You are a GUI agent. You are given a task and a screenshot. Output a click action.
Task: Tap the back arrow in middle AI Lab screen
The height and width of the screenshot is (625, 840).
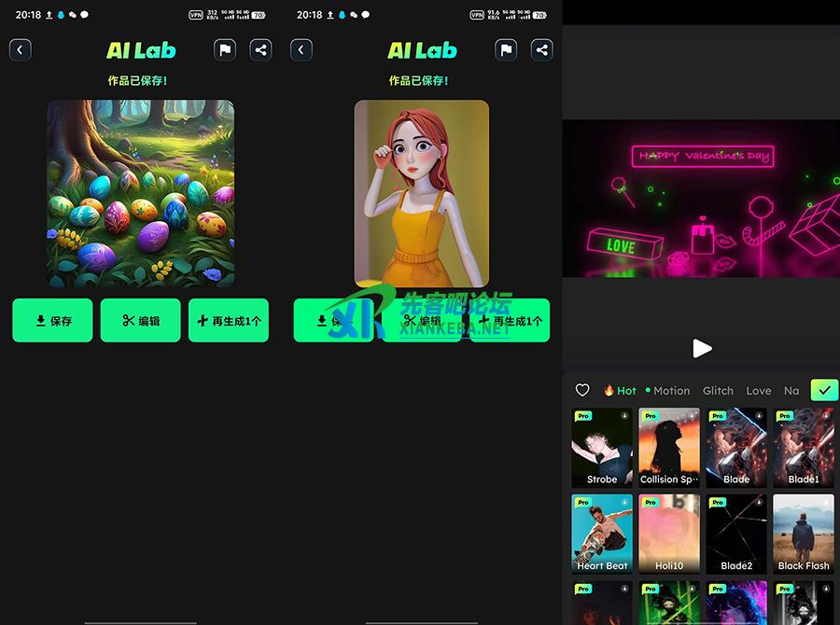pyautogui.click(x=301, y=50)
